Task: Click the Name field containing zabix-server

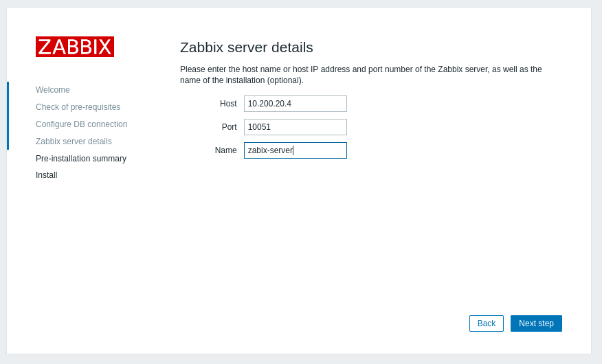Action: pos(295,150)
